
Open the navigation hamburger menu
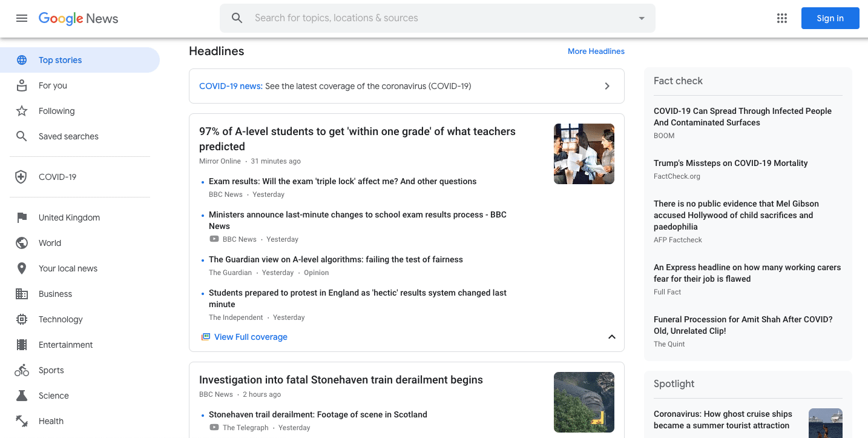tap(22, 18)
